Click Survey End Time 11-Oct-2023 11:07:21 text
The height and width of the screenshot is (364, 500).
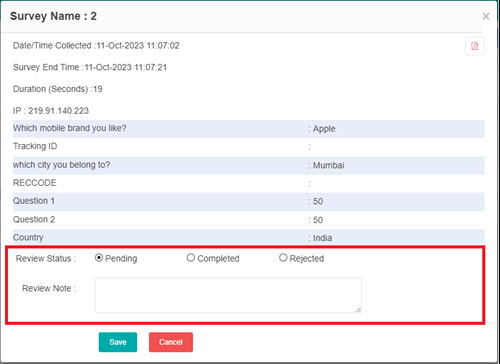(90, 67)
